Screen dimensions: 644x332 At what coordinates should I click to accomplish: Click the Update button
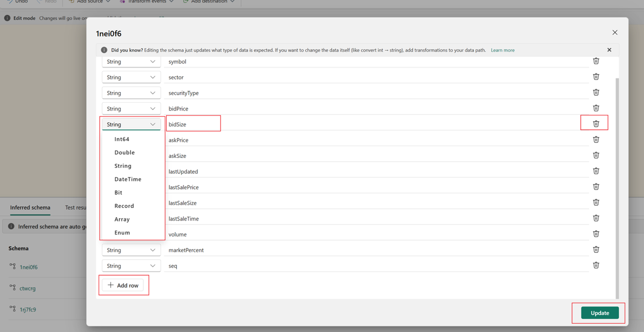(600, 313)
